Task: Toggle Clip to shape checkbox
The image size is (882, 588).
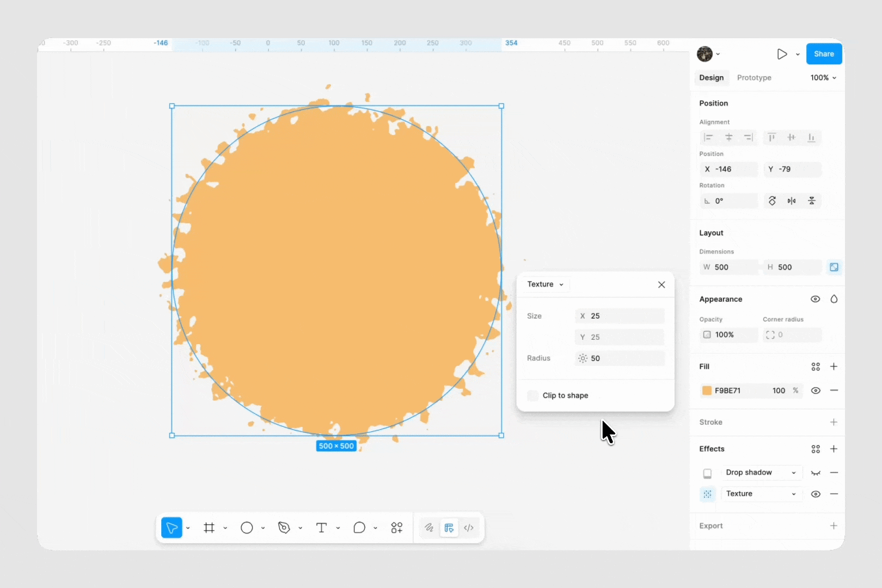Action: click(x=533, y=395)
